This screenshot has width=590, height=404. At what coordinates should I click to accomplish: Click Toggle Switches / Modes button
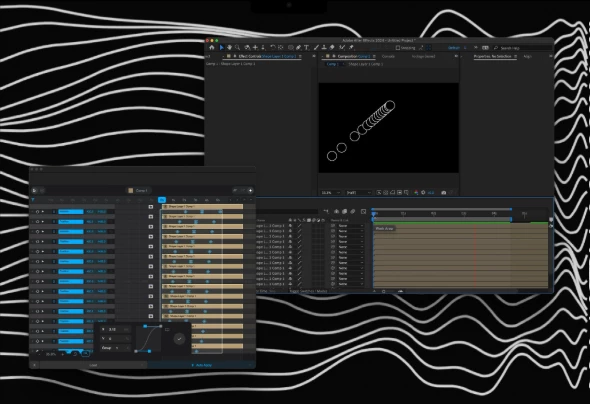pos(308,291)
